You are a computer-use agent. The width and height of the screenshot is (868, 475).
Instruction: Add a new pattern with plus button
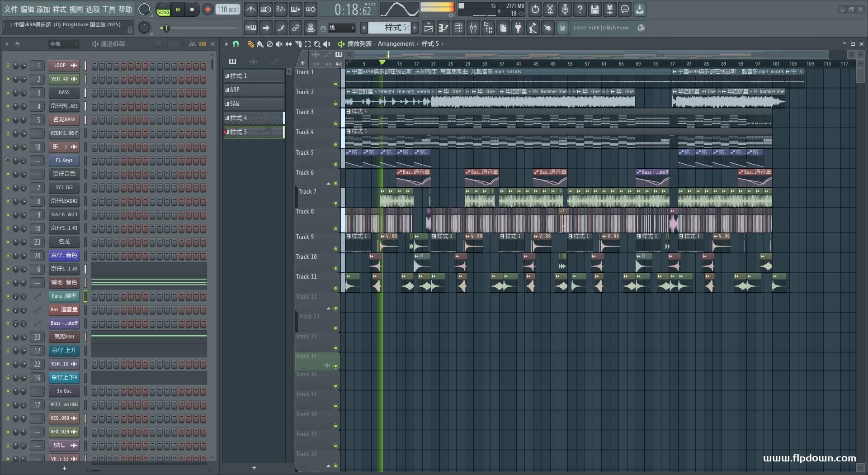click(x=415, y=28)
